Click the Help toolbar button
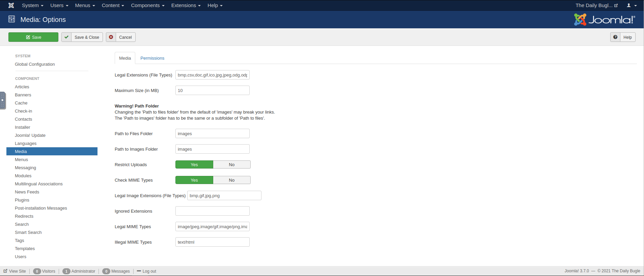The image size is (644, 276). (623, 37)
